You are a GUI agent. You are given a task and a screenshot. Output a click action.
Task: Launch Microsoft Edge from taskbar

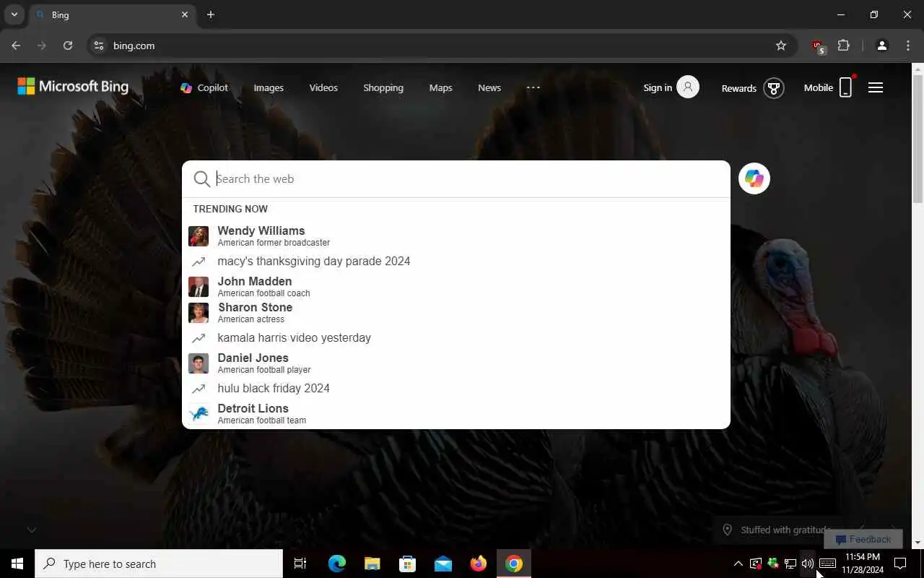click(337, 564)
